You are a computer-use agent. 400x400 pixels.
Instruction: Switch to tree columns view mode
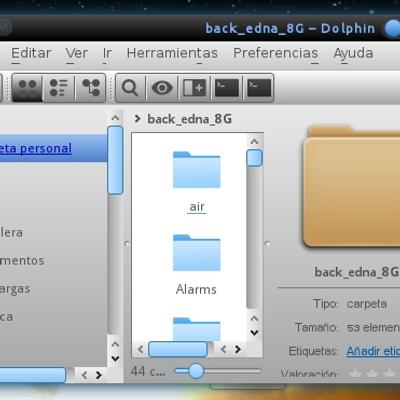(91, 88)
